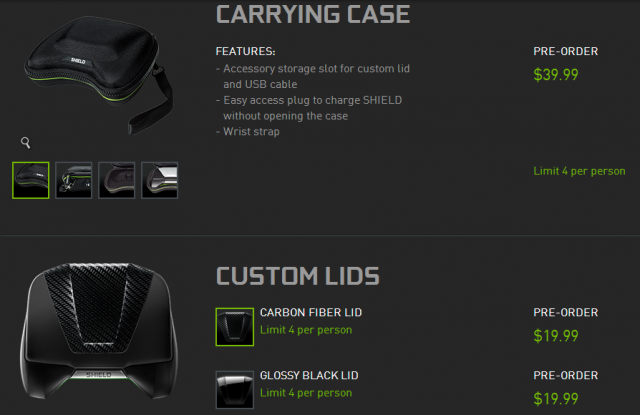Screen dimensions: 640x415
Task: Click the $39.99 carrying case price
Action: (x=556, y=75)
